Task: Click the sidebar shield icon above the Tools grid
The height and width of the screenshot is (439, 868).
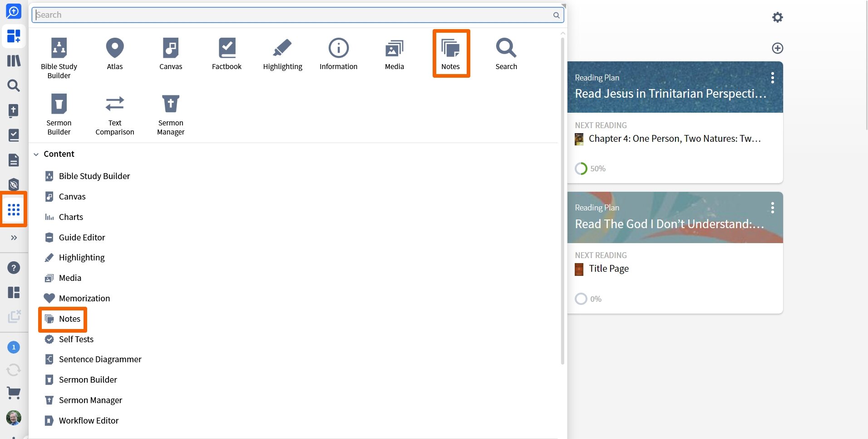Action: coord(14,185)
